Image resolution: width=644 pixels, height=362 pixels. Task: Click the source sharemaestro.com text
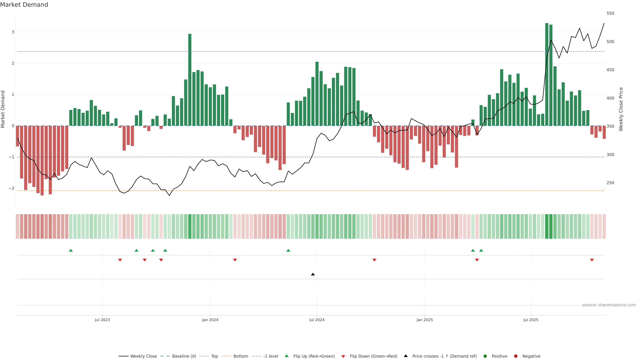coord(609,305)
